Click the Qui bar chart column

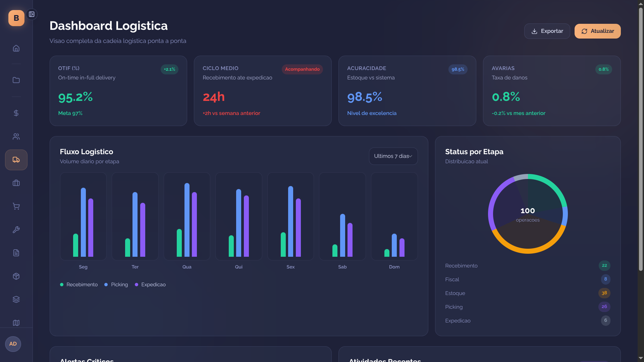point(239,217)
